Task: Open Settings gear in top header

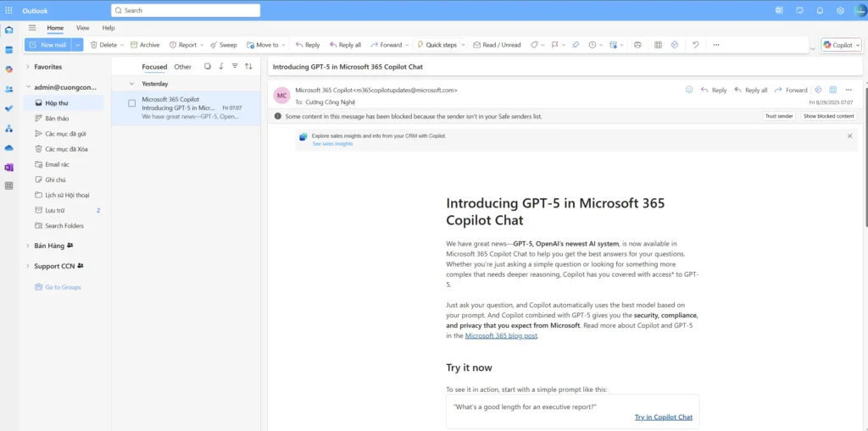Action: point(840,10)
